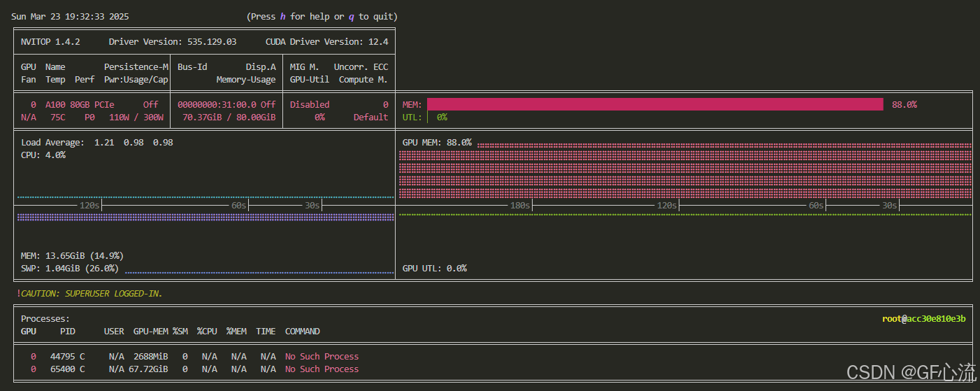Click the 'Default' compute mode value

[x=370, y=118]
